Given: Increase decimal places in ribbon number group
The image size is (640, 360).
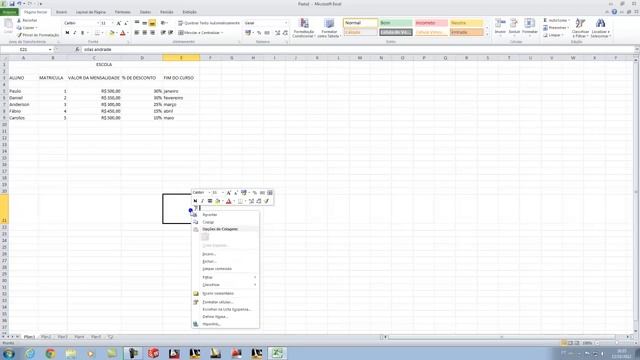Looking at the screenshot, I should point(278,33).
